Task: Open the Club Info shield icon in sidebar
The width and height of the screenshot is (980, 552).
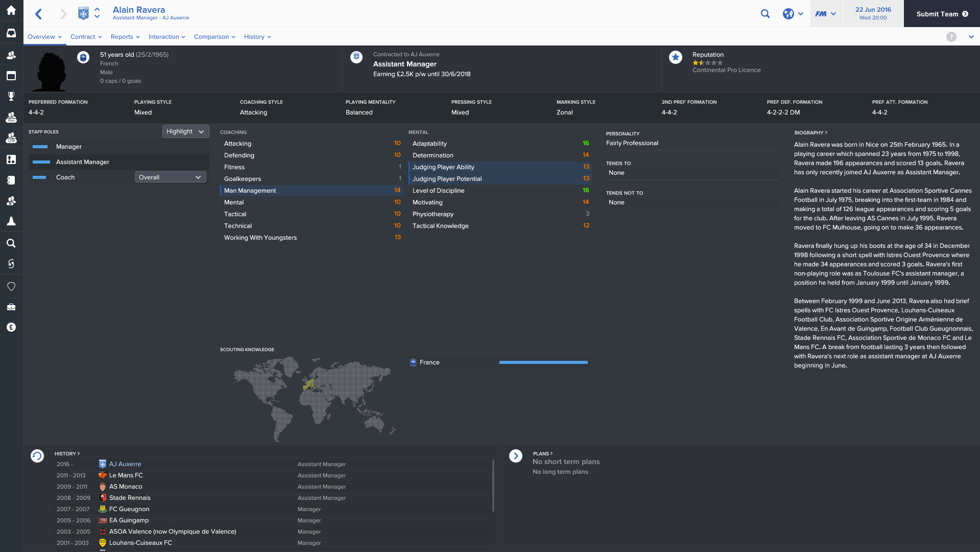Action: [11, 286]
